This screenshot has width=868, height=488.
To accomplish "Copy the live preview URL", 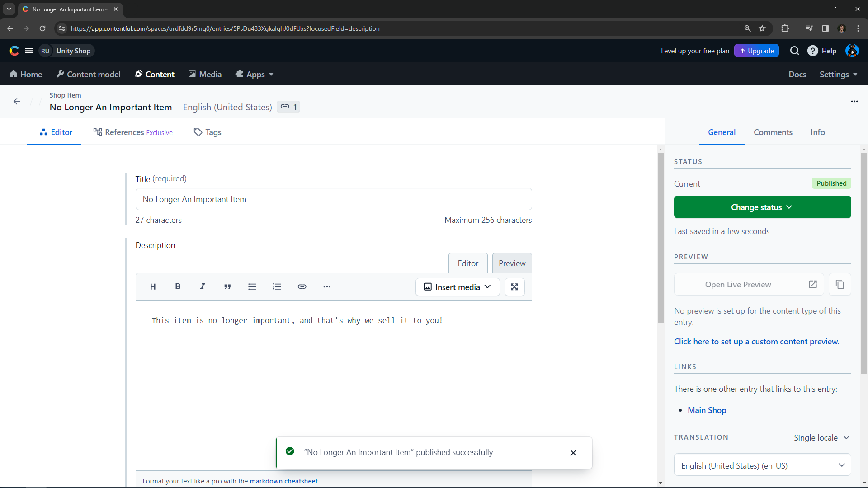I will point(840,285).
